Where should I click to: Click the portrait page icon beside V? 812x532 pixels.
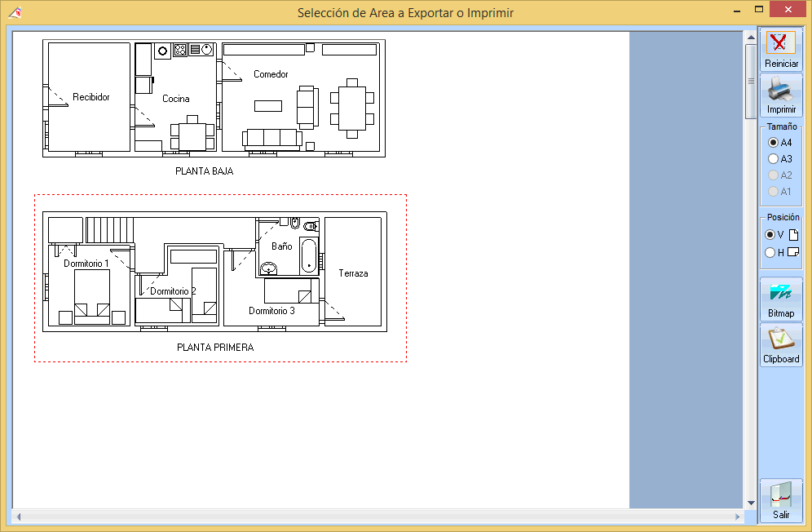(792, 235)
